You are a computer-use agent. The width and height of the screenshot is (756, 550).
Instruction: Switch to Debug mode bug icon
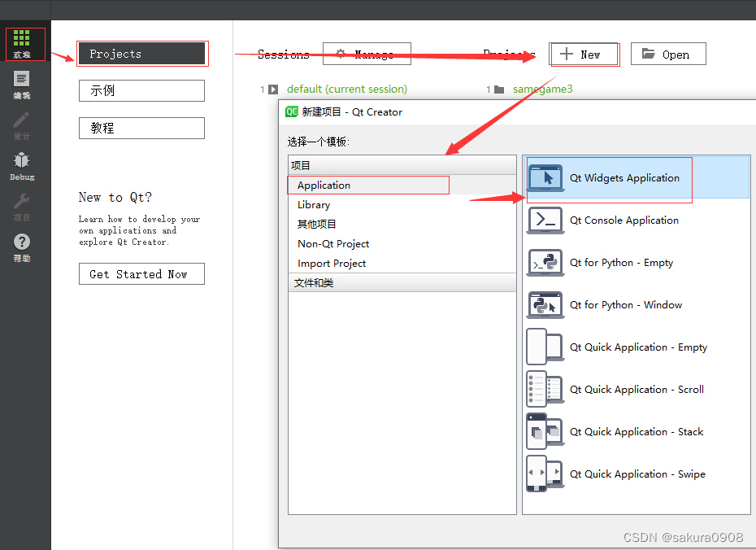tap(22, 160)
